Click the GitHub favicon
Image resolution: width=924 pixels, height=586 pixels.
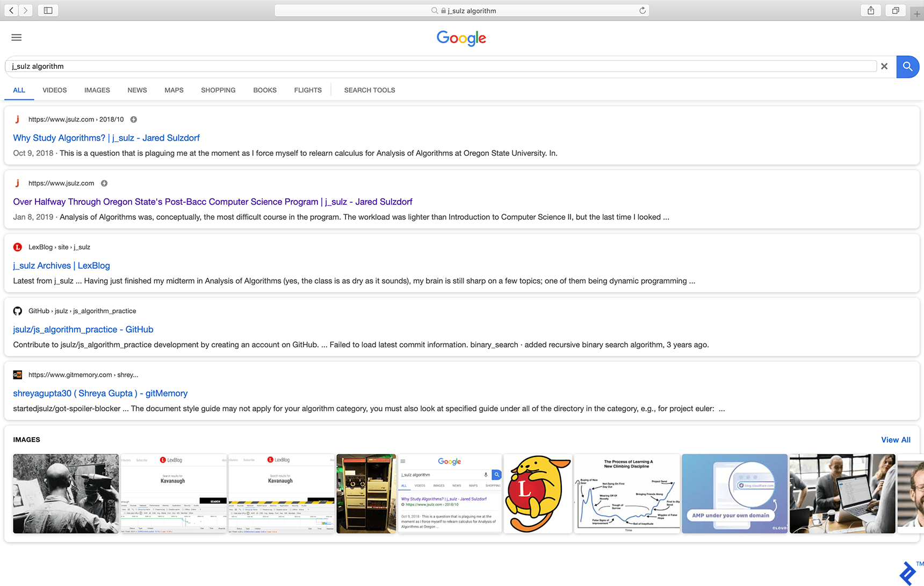coord(18,311)
